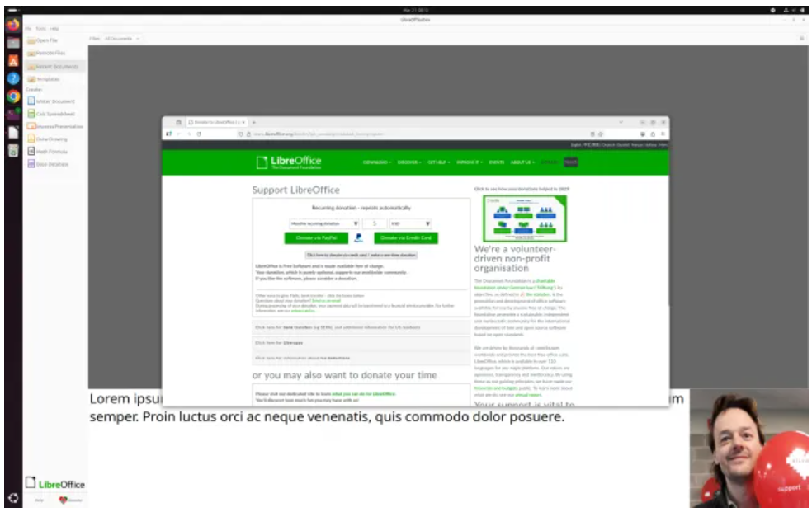The width and height of the screenshot is (812, 512).
Task: Launch the orange App Center dock icon
Action: [x=13, y=60]
